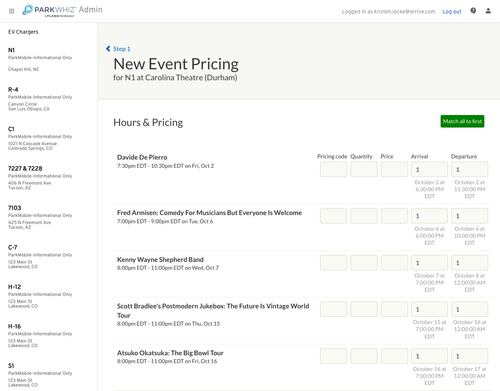
Task: Focus Quantity field for Scott Bradlee's Postmodern Jukebox
Action: (364, 309)
